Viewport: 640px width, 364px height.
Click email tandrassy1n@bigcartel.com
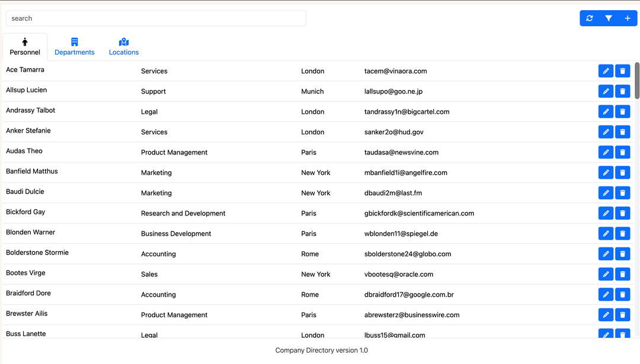407,112
